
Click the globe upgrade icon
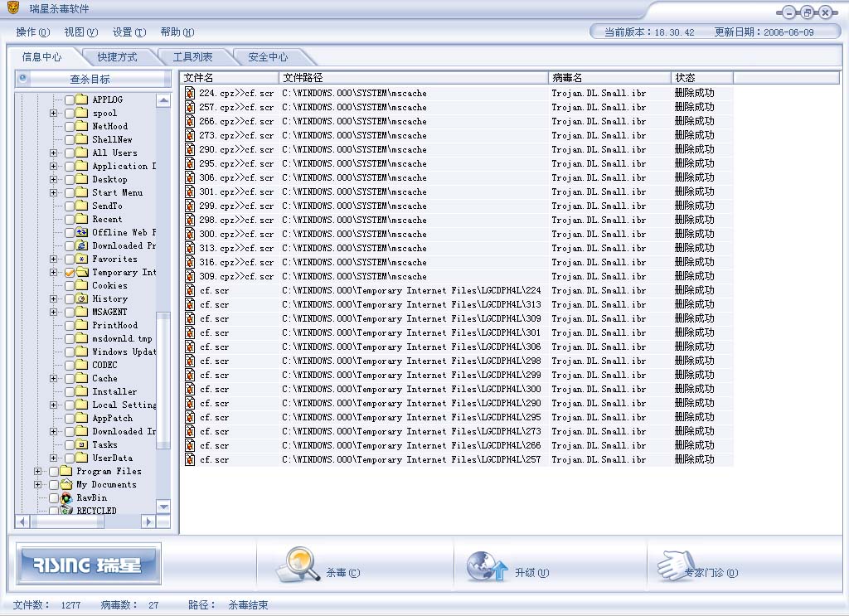coord(487,566)
